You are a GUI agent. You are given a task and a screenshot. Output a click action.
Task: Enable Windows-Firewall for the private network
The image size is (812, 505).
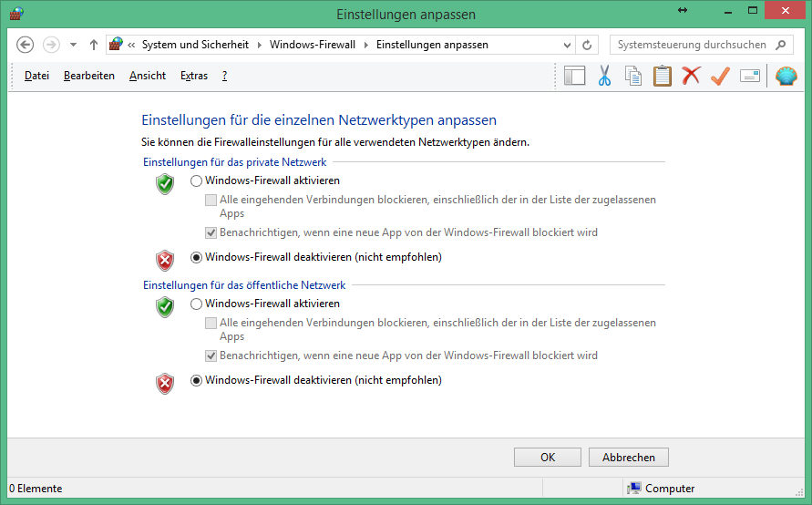(197, 180)
